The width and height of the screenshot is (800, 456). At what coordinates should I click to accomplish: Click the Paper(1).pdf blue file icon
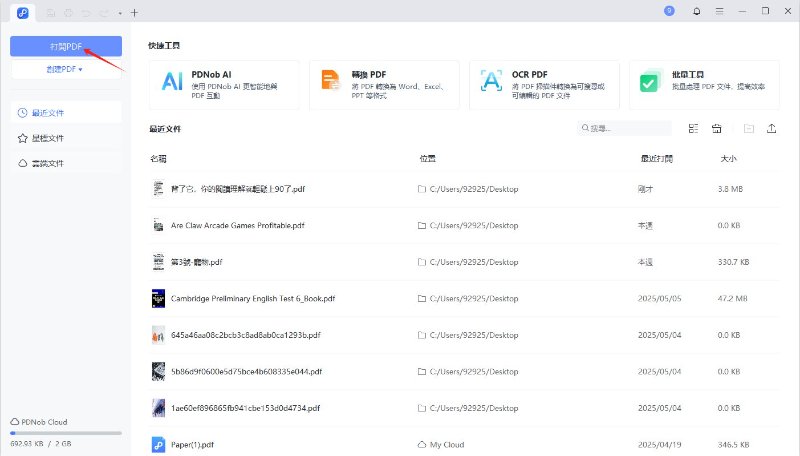[158, 445]
